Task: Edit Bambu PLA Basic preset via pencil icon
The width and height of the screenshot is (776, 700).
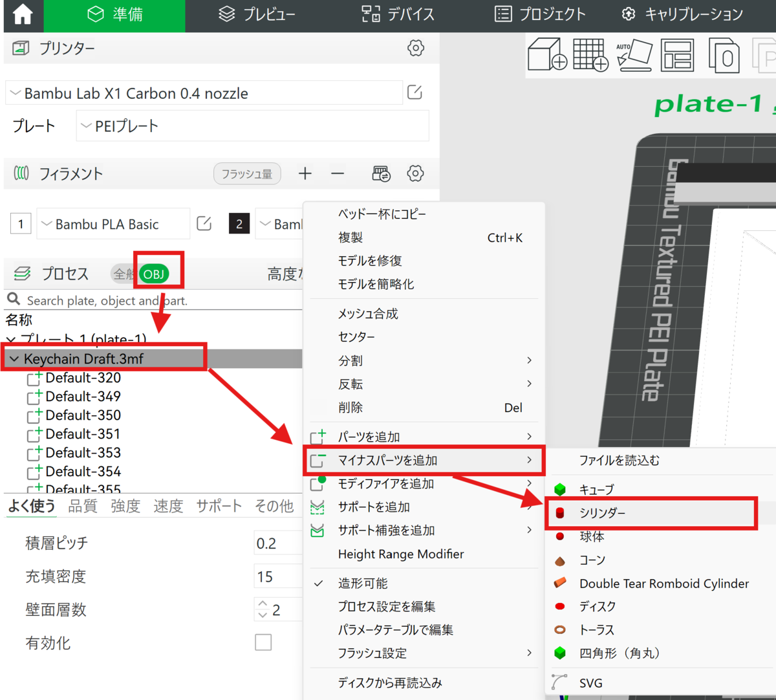Action: [x=204, y=223]
